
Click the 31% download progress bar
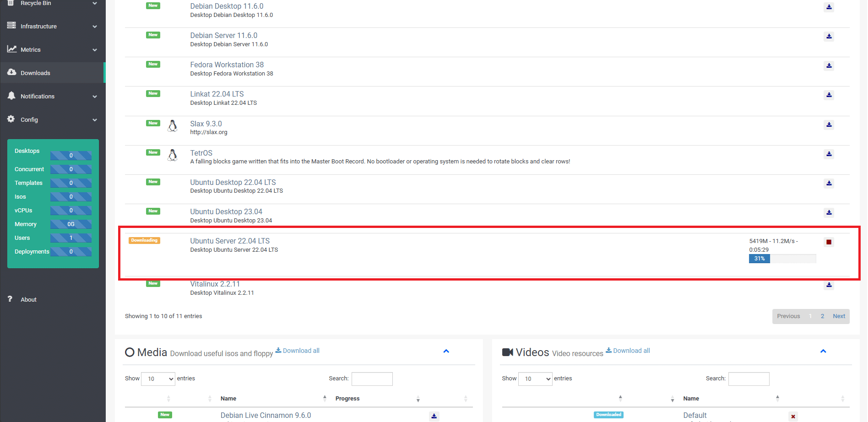coord(782,259)
